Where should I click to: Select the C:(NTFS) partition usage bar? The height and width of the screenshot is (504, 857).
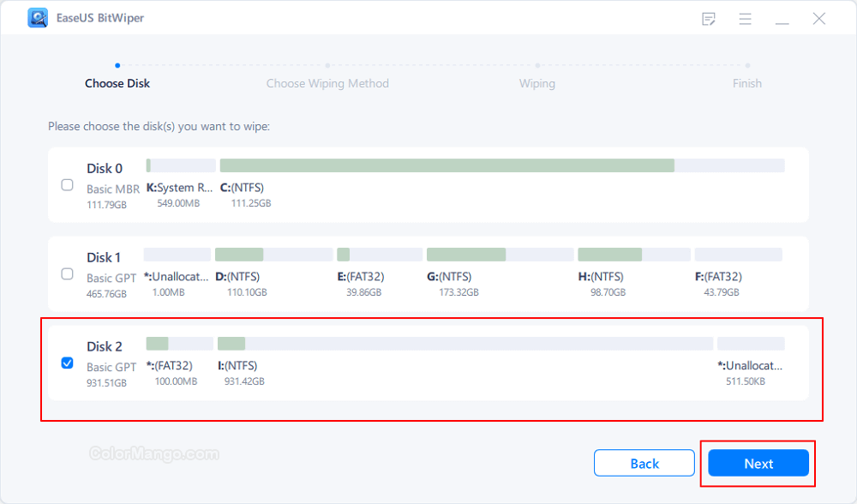coord(501,165)
